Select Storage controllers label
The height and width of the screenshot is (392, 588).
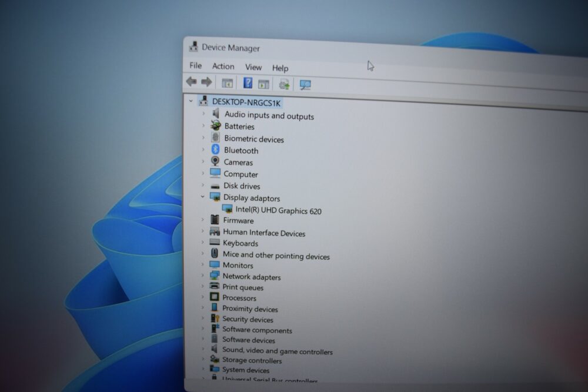click(x=252, y=360)
